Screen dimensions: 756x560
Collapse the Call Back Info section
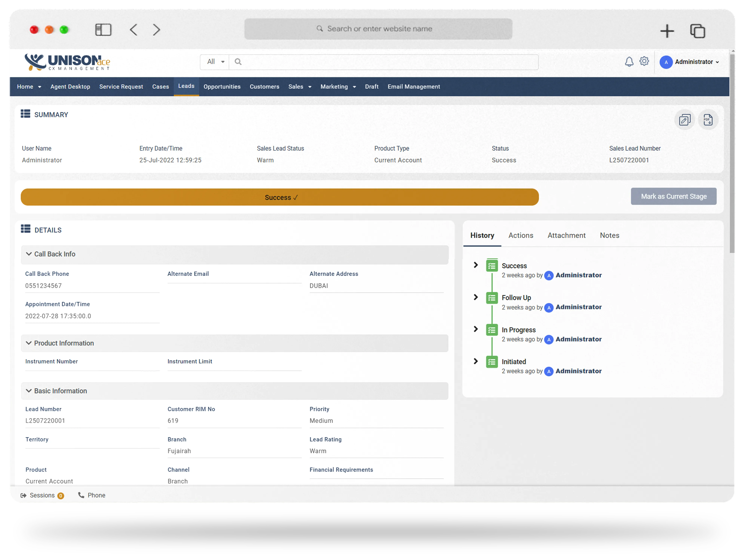(29, 254)
